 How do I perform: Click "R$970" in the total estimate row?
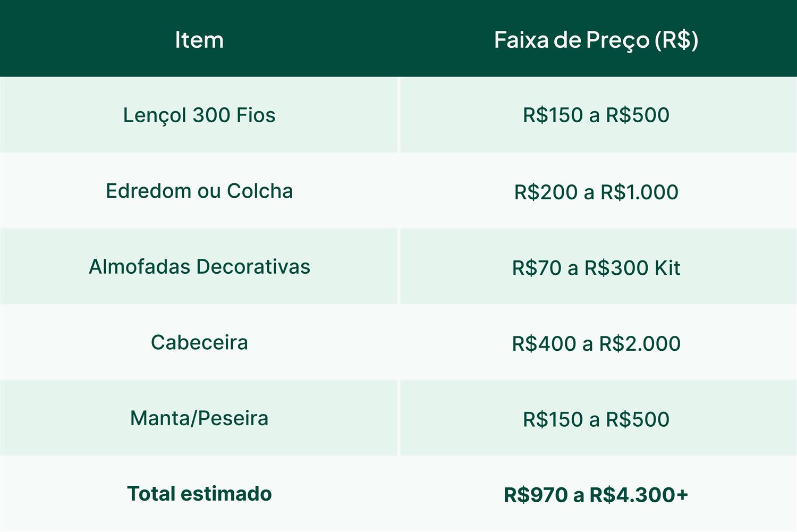click(x=536, y=495)
